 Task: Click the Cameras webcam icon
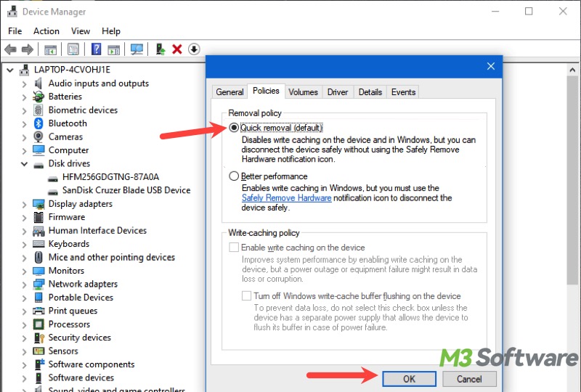pyautogui.click(x=38, y=136)
